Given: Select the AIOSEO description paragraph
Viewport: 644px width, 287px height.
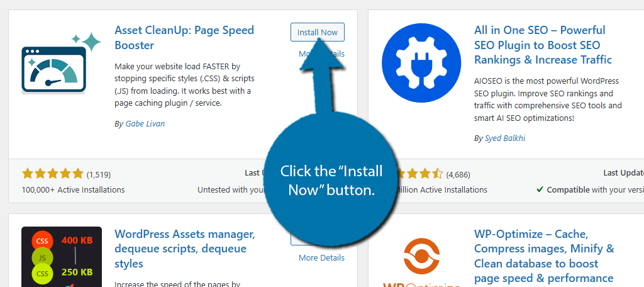Looking at the screenshot, I should [x=548, y=99].
